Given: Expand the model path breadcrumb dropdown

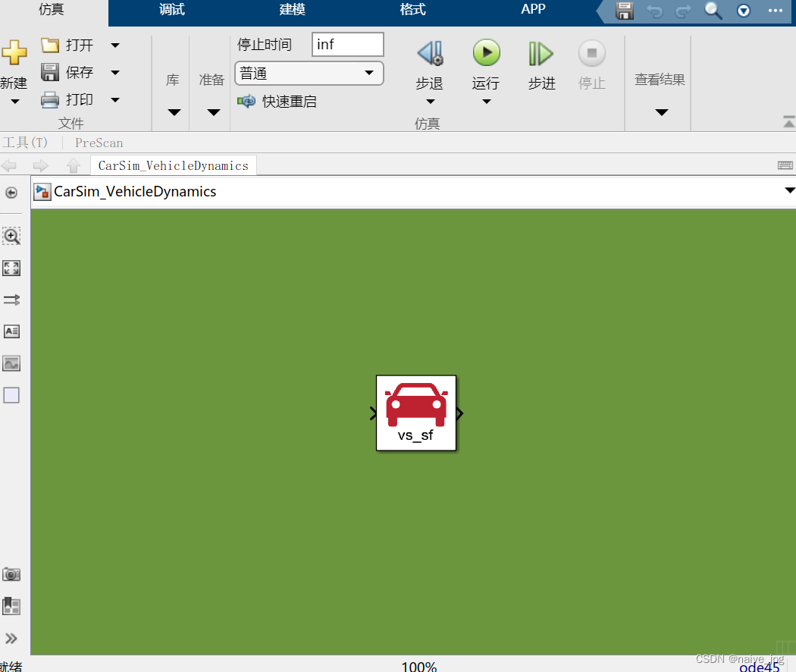Looking at the screenshot, I should [789, 190].
